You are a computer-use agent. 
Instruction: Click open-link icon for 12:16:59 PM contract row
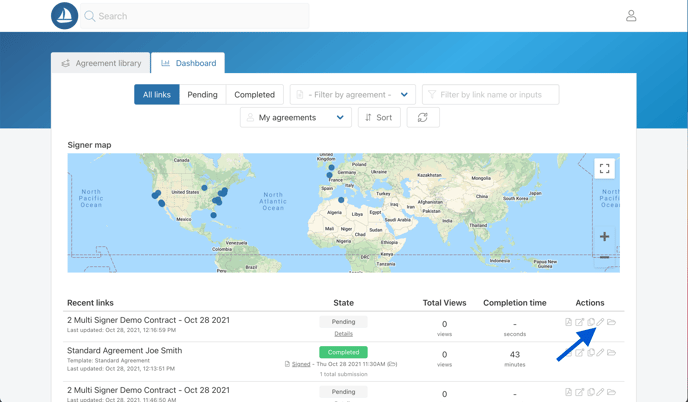[x=580, y=322]
